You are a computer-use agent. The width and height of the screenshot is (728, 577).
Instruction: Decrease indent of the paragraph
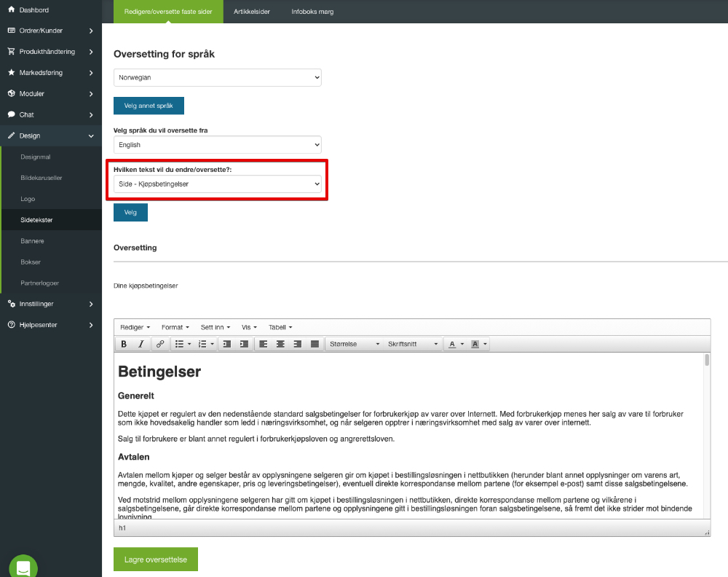click(227, 345)
